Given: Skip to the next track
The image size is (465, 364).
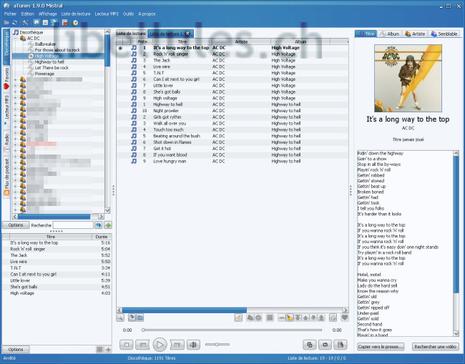Looking at the screenshot, I should point(177,344).
